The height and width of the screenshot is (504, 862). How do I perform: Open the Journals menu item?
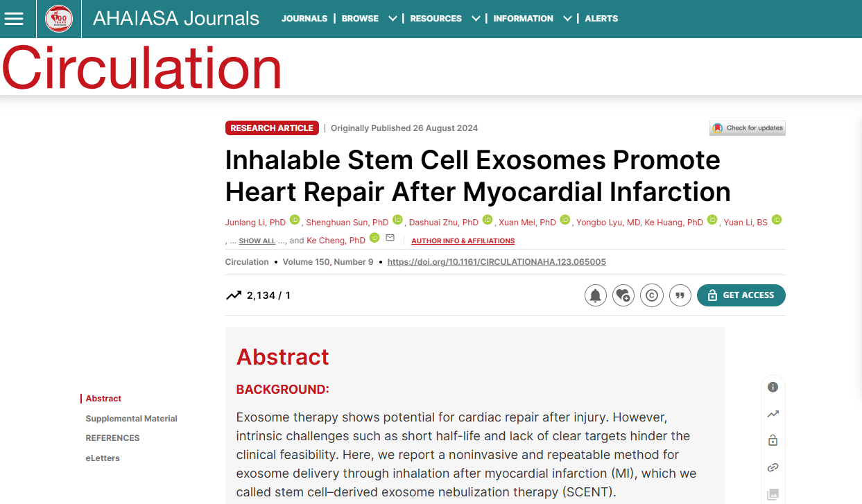point(304,19)
